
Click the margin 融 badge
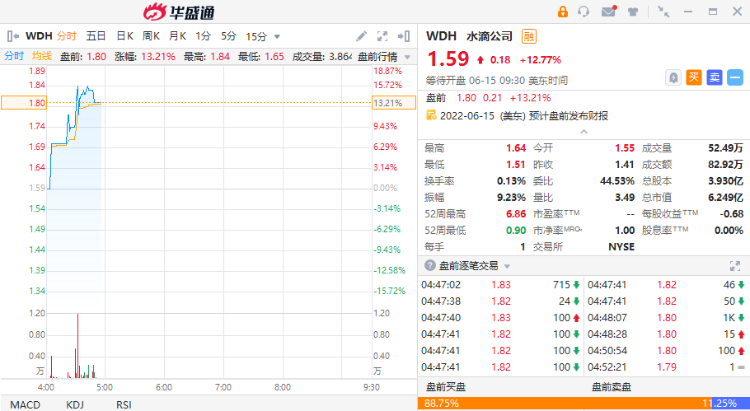pos(529,36)
